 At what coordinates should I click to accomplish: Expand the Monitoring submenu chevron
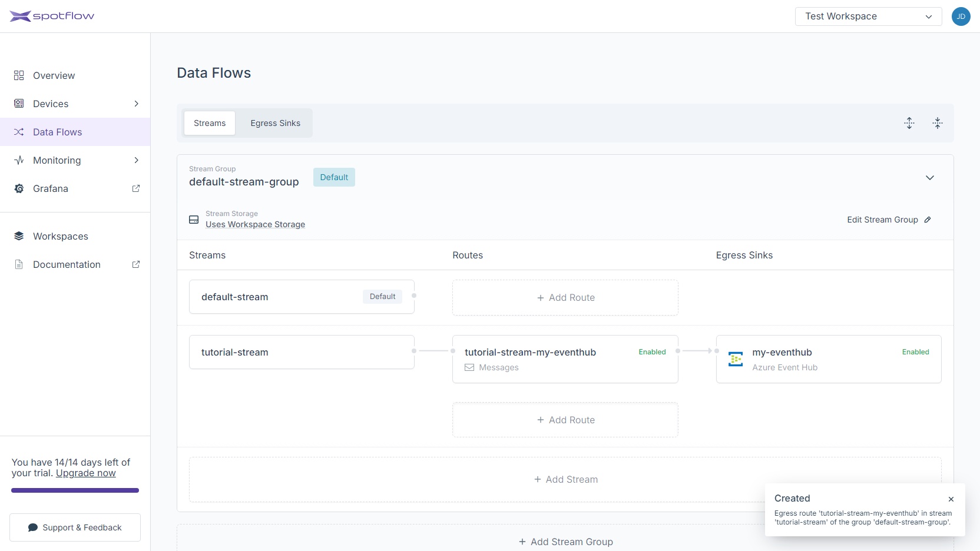[136, 160]
